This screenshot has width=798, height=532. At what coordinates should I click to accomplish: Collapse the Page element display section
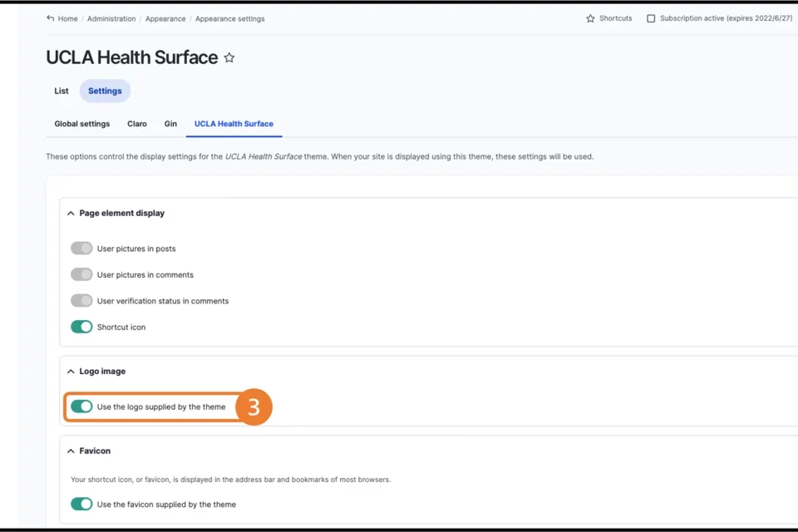tap(71, 214)
